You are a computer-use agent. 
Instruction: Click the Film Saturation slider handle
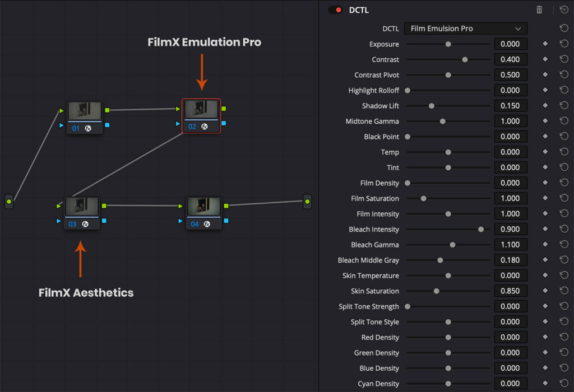(424, 199)
